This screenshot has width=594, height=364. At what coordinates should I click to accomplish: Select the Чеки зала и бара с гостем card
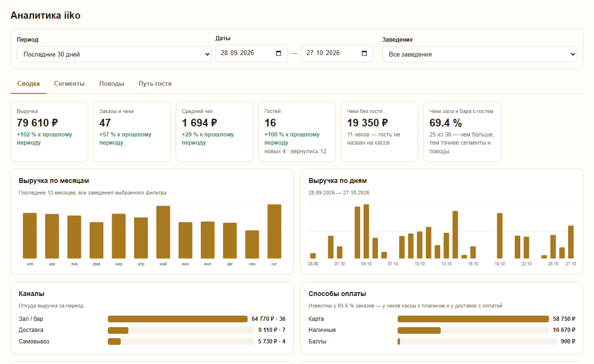(462, 132)
